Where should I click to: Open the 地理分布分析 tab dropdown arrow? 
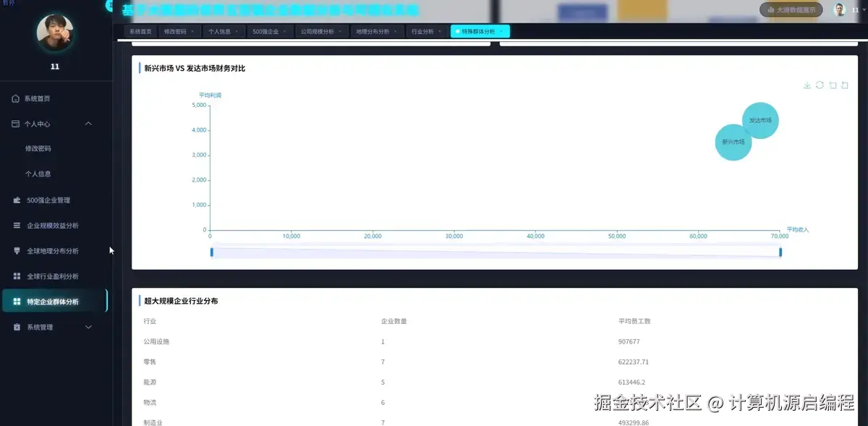(396, 32)
